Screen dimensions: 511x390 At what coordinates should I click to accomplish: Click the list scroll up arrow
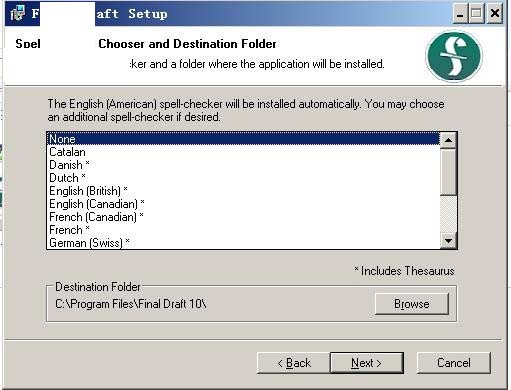coord(448,140)
